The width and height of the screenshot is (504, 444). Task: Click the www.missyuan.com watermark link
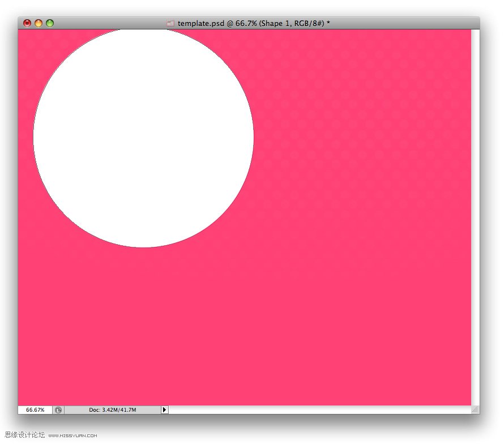pyautogui.click(x=72, y=436)
